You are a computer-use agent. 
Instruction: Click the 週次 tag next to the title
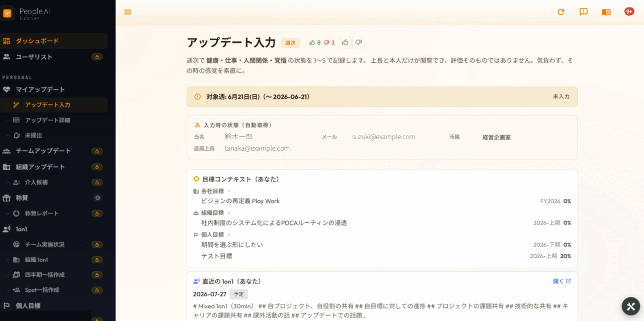(x=290, y=43)
